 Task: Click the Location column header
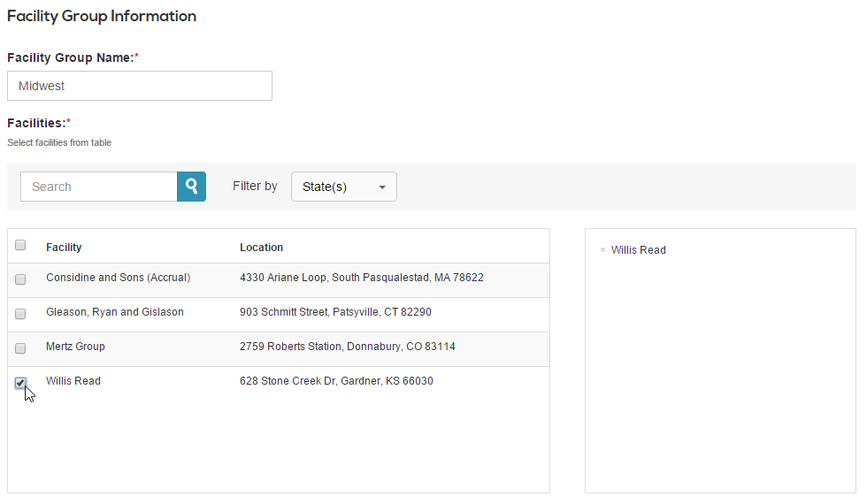pyautogui.click(x=261, y=247)
